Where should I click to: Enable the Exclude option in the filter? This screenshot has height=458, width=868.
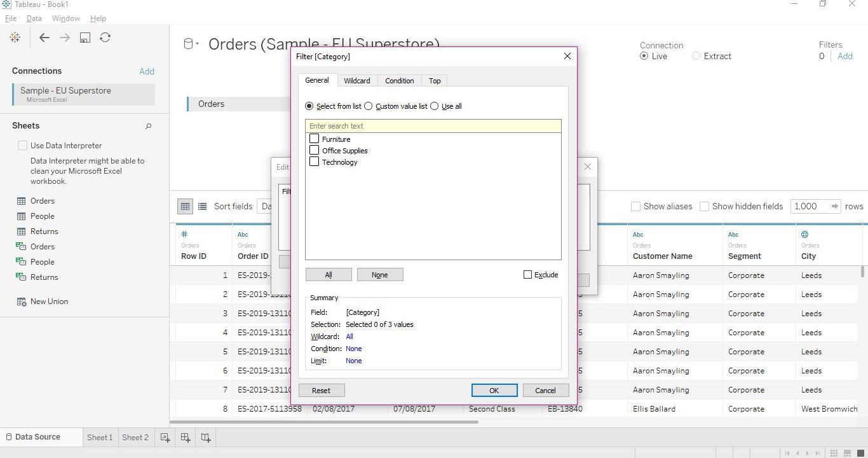pos(527,275)
